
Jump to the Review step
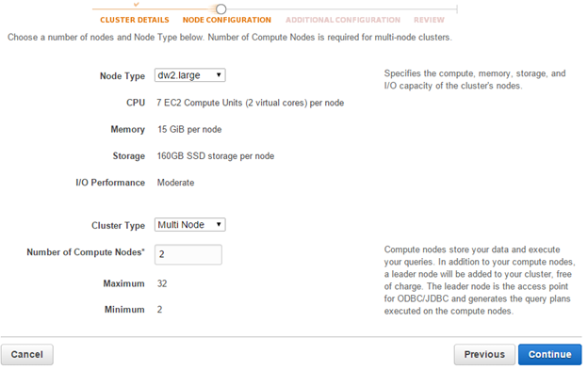(x=429, y=20)
